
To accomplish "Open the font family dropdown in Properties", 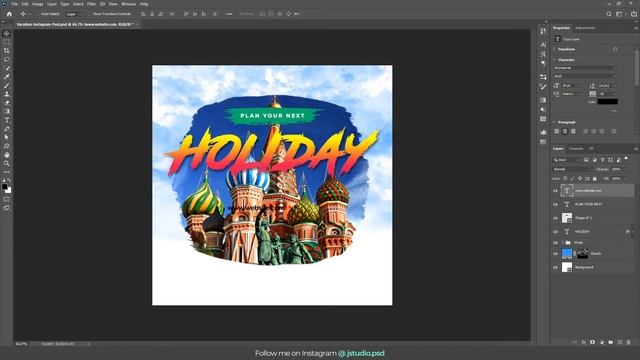I will point(585,68).
